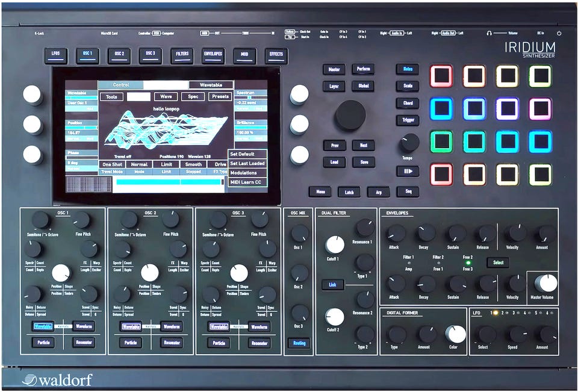This screenshot has height=392, width=578.
Task: Click the Save button
Action: (x=364, y=162)
